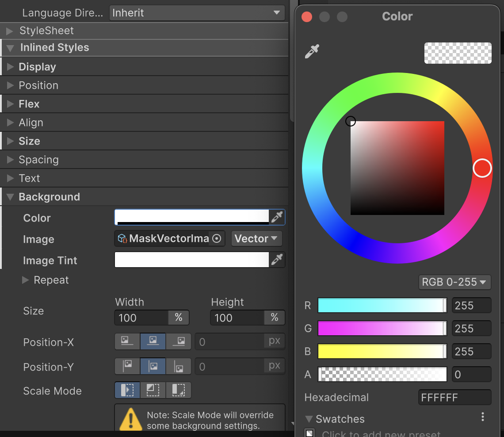Set Position-X alignment to center
504x437 pixels.
point(153,341)
